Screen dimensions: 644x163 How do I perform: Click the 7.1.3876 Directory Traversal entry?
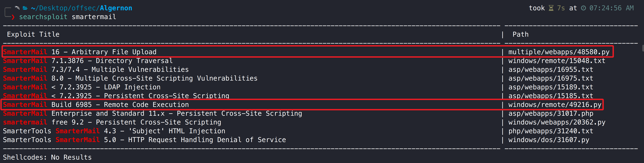click(x=112, y=61)
